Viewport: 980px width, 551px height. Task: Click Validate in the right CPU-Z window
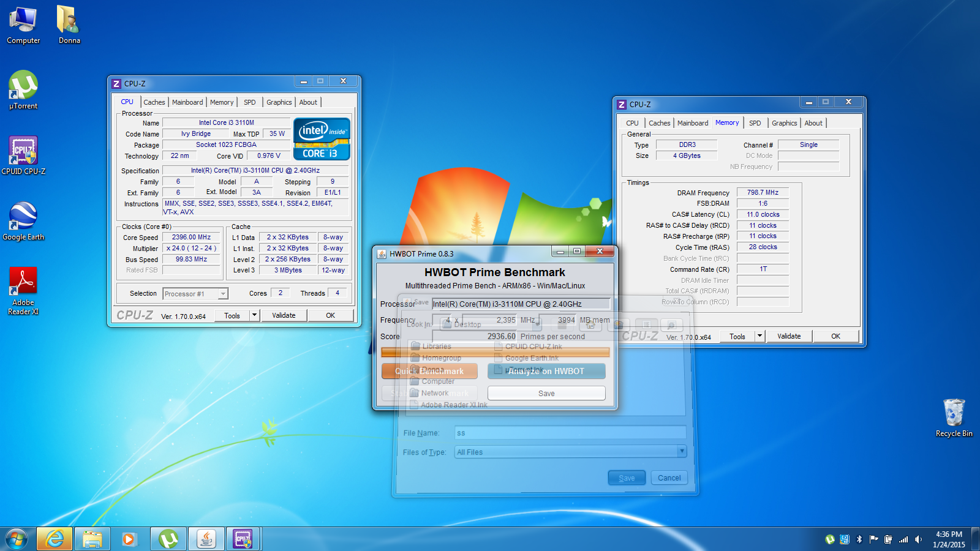click(789, 336)
